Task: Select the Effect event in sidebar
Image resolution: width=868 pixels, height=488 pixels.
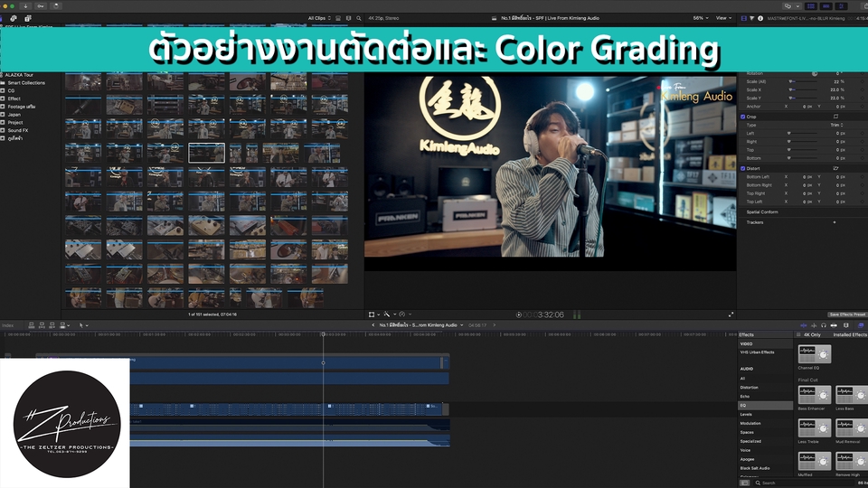Action: point(14,99)
